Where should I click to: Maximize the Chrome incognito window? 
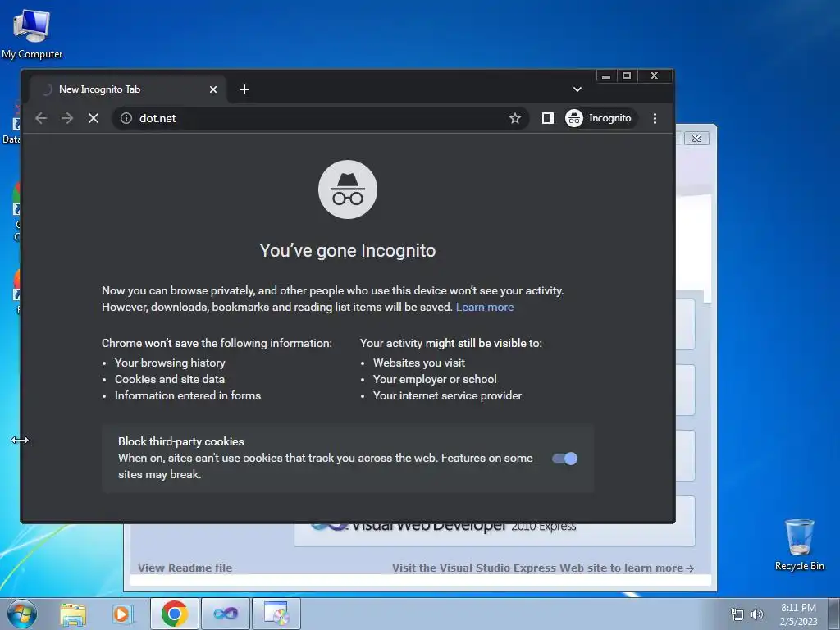pos(626,76)
